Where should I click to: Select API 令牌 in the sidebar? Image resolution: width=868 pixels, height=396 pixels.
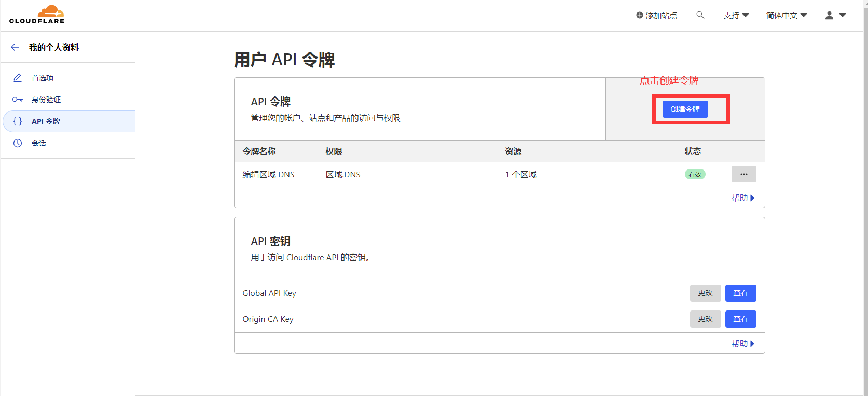(68, 121)
